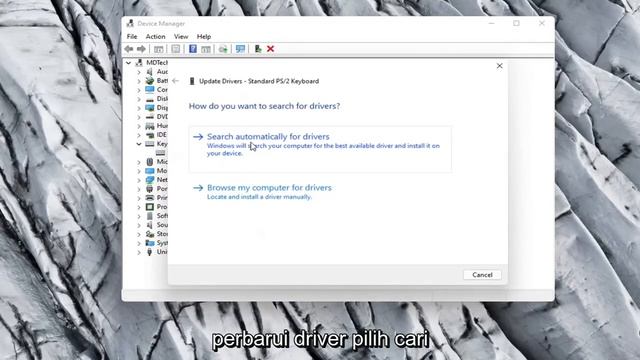Click the red X Uninstall device icon
Screen dimensions: 640x360
[x=270, y=49]
